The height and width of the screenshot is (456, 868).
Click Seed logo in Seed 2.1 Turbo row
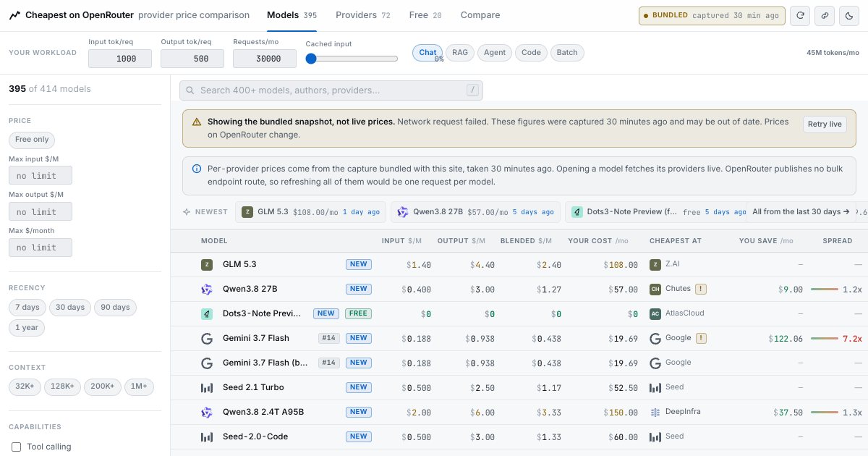(x=207, y=387)
